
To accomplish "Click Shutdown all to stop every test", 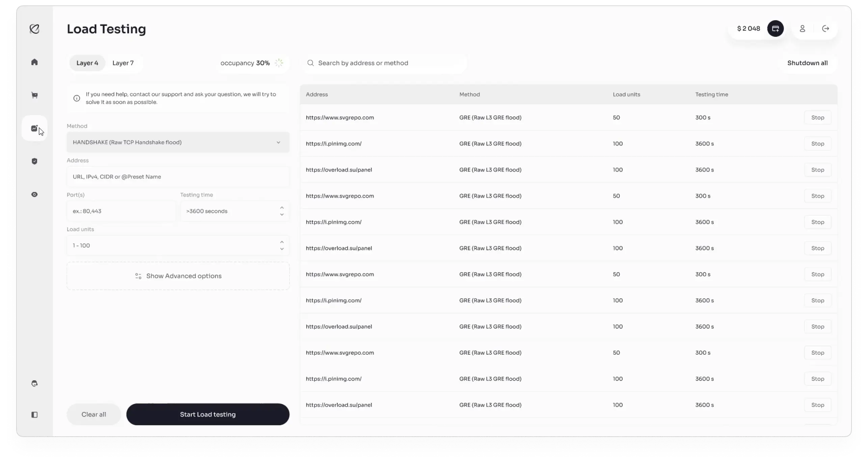I will pos(808,63).
